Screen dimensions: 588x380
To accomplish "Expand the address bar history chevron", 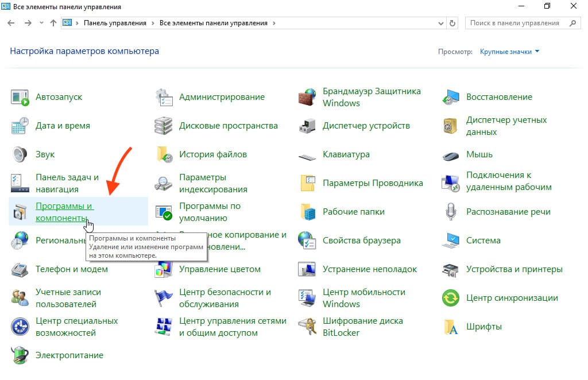I will pos(440,23).
